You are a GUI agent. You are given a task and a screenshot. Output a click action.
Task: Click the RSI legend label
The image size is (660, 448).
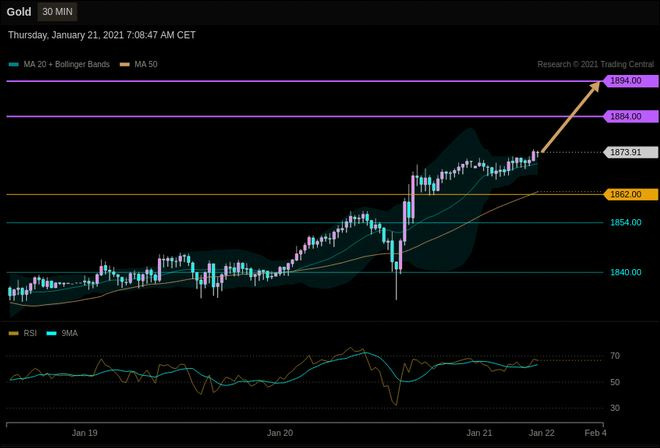(x=30, y=333)
